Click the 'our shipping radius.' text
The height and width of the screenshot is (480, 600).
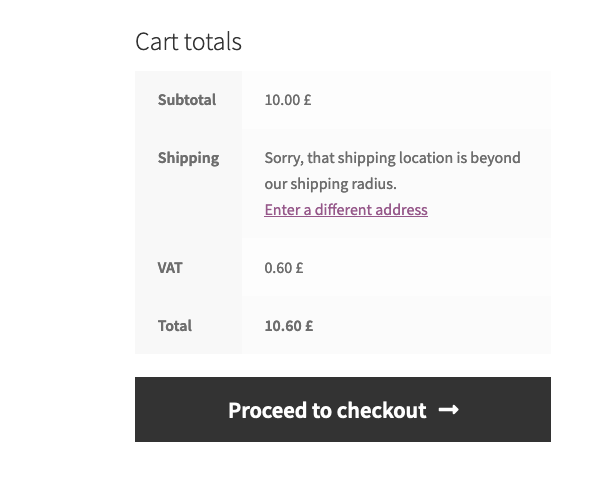pos(330,184)
